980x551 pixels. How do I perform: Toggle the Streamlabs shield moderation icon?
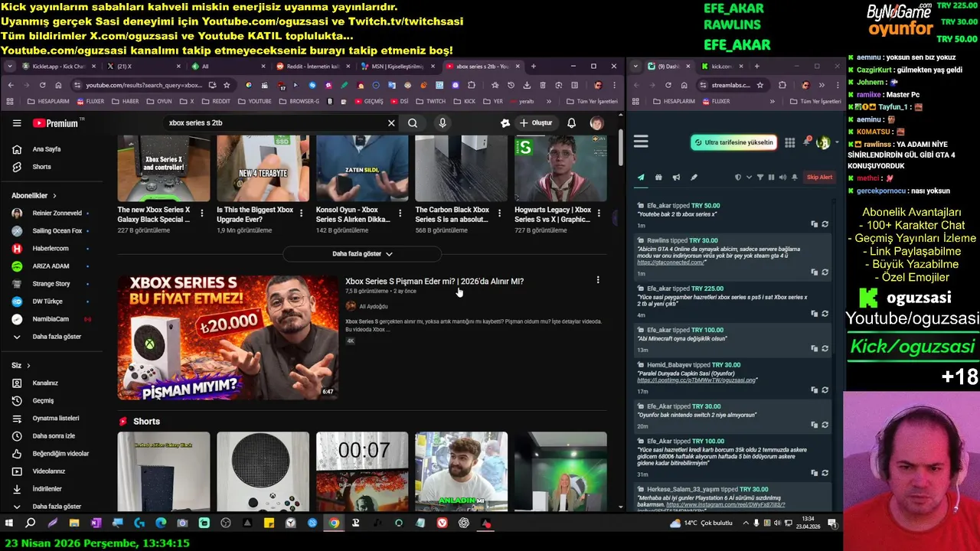(x=738, y=178)
